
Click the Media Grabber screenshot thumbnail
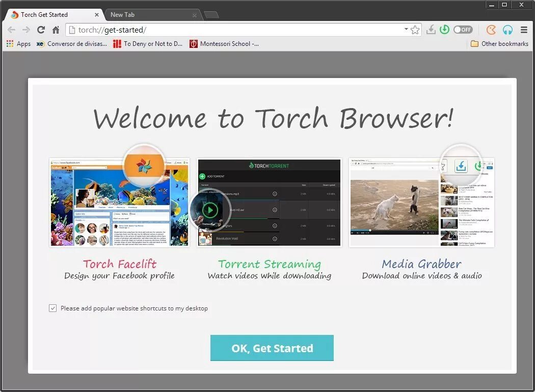coord(422,202)
